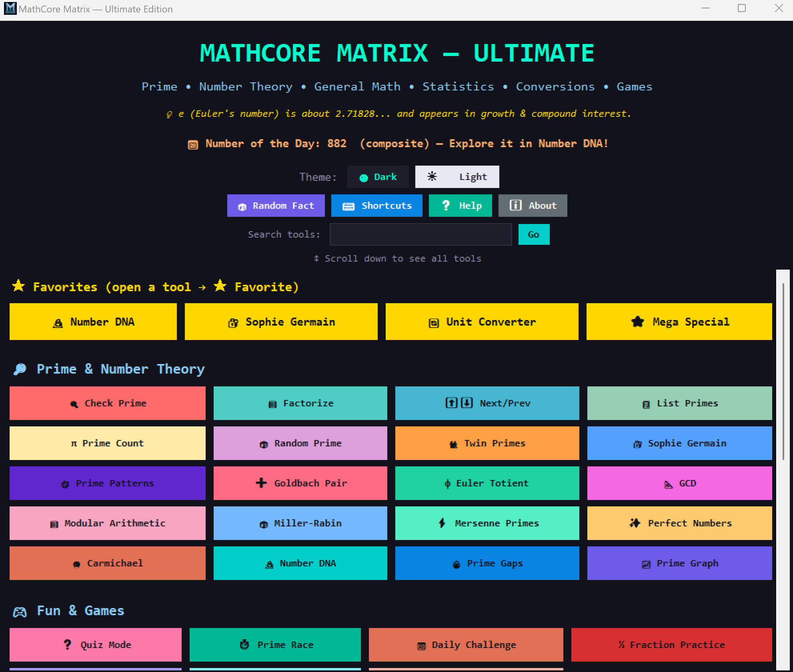Open Prime Graph tool
Image resolution: width=793 pixels, height=672 pixels.
679,563
